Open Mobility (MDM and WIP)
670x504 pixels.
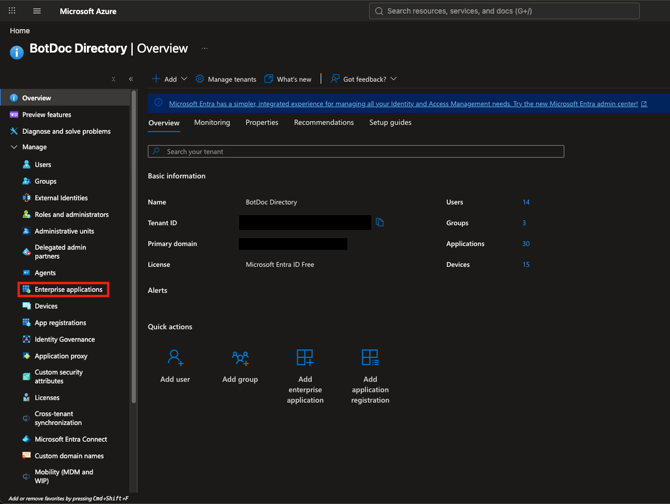(x=64, y=476)
